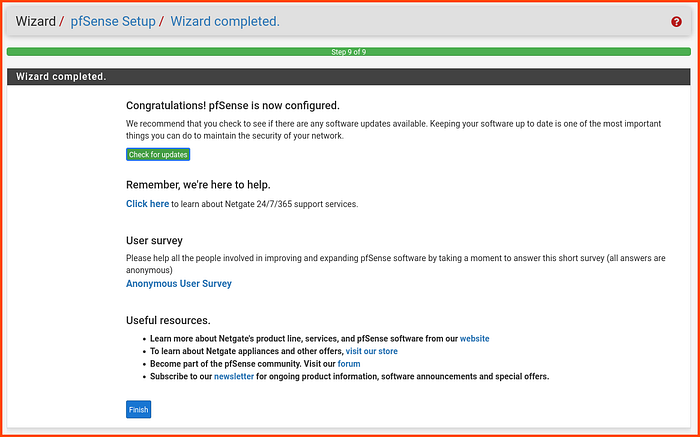
Task: Click the 'Wizard' breadcrumb text
Action: pos(36,21)
